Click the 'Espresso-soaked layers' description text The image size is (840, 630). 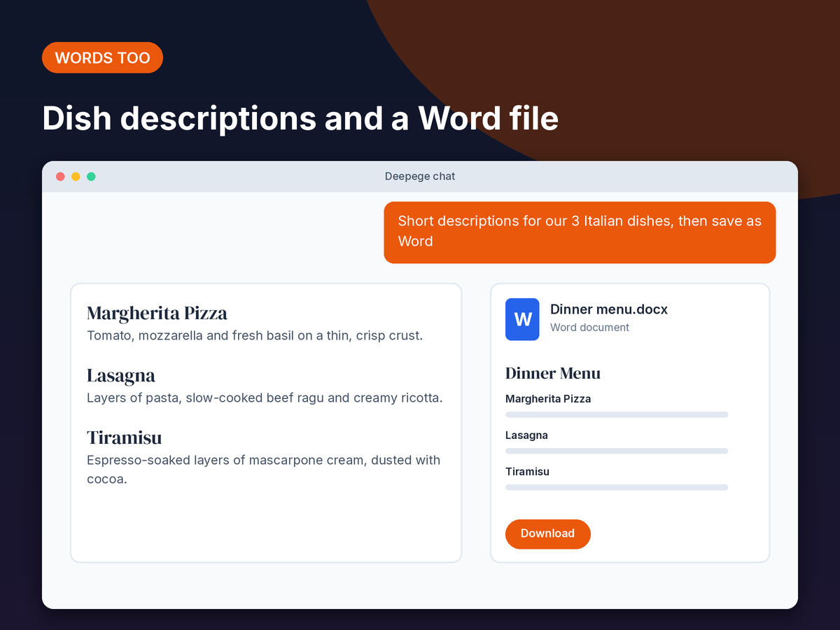point(263,470)
